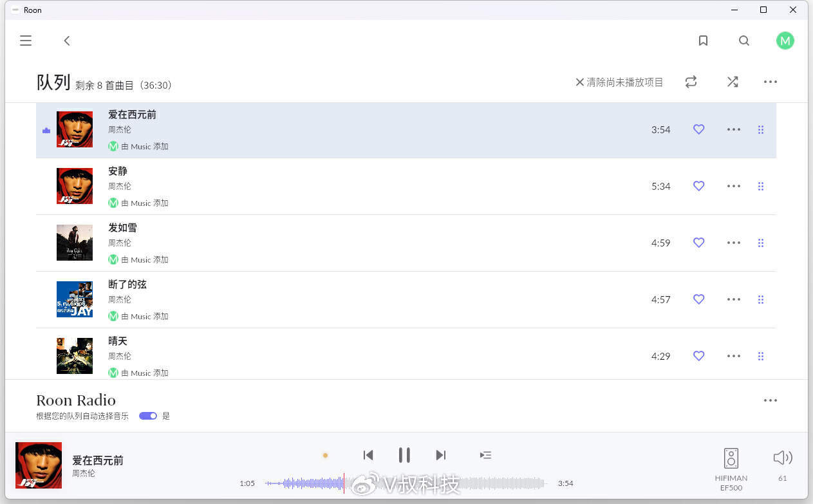Favorite the track 发如雪 with heart
813x504 pixels.
point(698,243)
